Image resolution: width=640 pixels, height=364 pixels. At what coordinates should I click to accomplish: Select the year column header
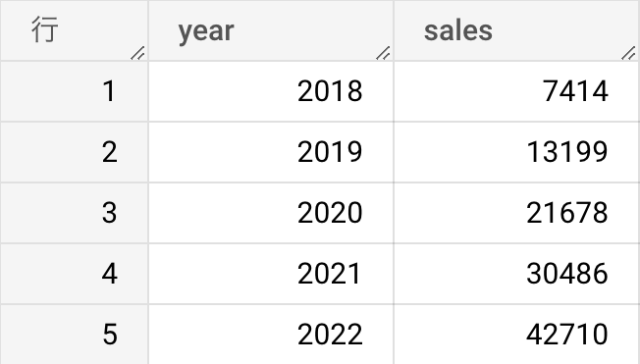coord(271,31)
